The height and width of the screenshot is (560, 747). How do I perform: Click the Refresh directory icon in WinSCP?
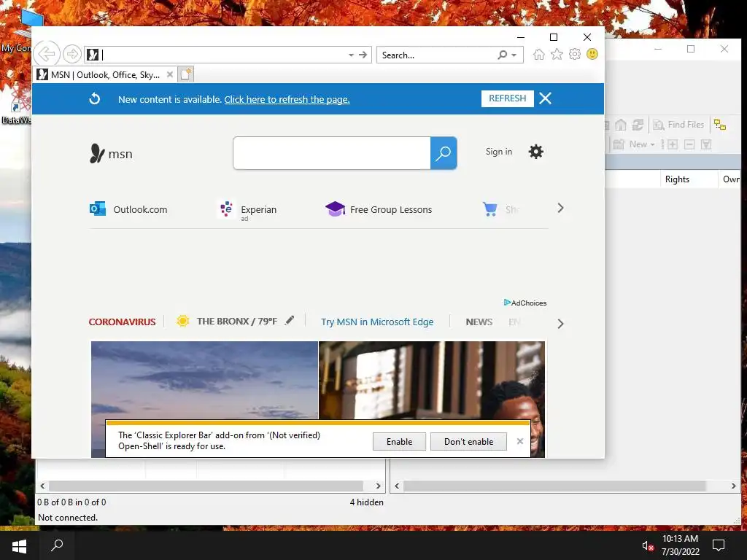pyautogui.click(x=638, y=125)
